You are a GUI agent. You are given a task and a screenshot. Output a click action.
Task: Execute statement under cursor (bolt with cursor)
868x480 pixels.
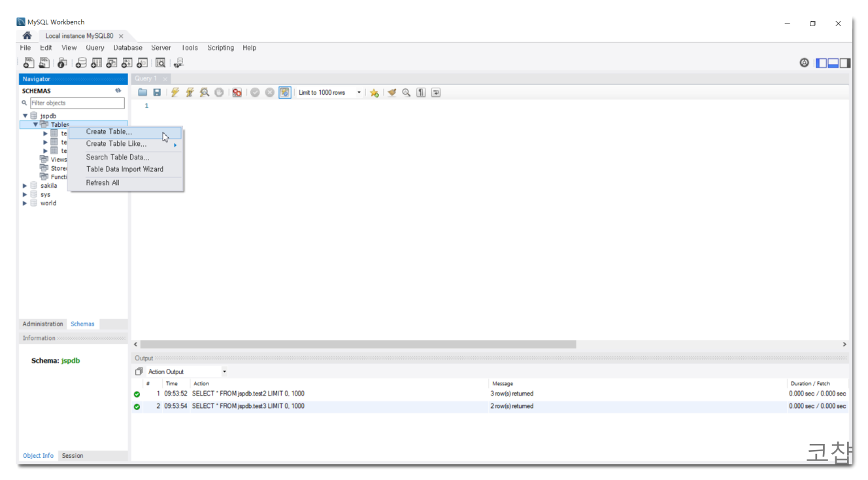(x=190, y=93)
